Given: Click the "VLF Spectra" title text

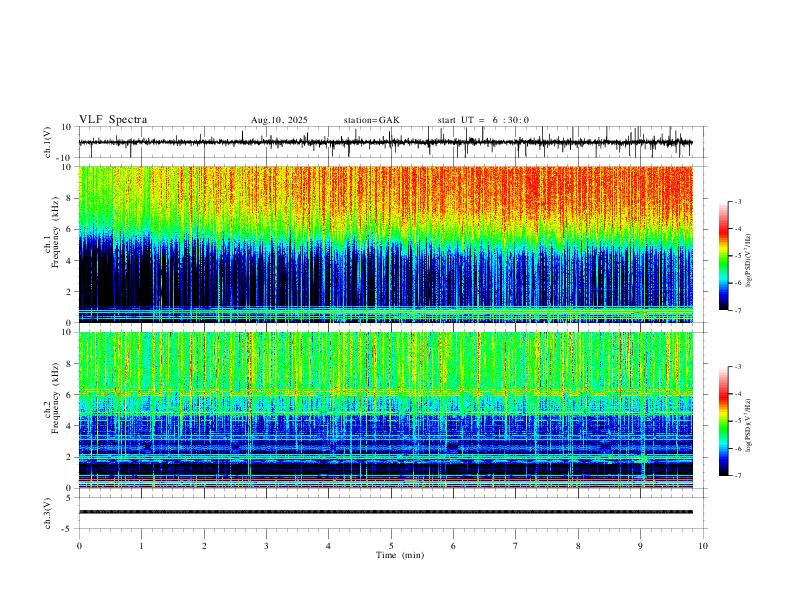Looking at the screenshot, I should coord(113,120).
